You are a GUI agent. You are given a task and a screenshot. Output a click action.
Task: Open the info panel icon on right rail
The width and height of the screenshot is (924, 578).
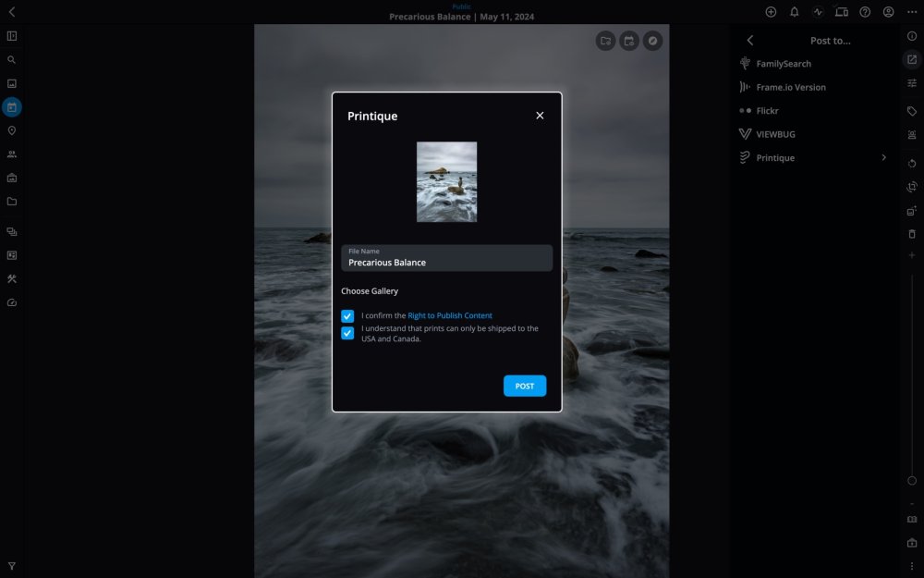[x=912, y=36]
